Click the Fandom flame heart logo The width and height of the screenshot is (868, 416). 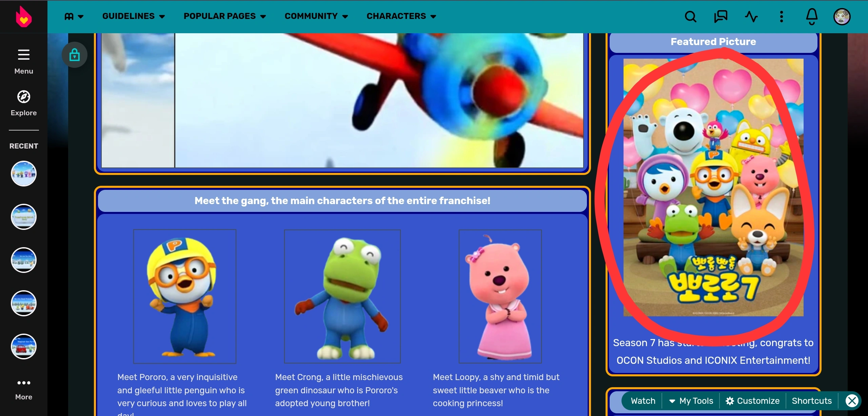(23, 17)
